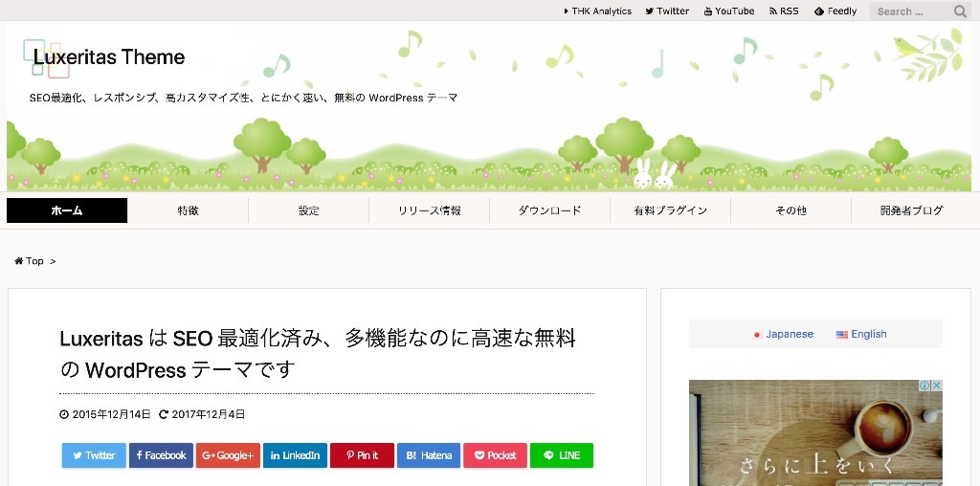
Task: Click the search magnifier icon
Action: 960,11
